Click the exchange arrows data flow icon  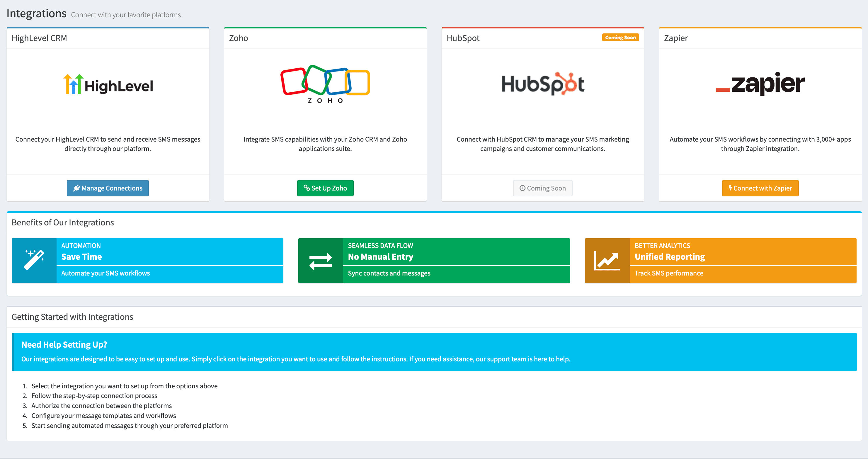321,261
